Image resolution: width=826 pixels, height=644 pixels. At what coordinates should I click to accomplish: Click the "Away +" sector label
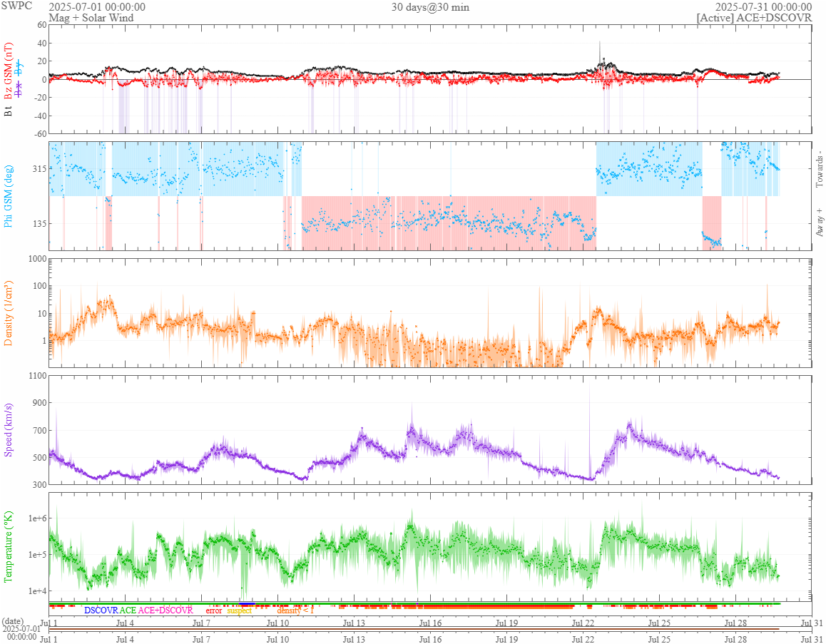click(x=819, y=222)
